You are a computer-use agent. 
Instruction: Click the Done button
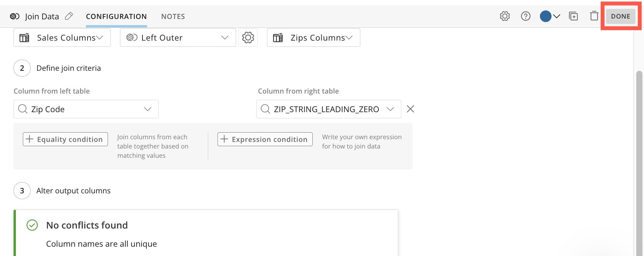pyautogui.click(x=620, y=16)
